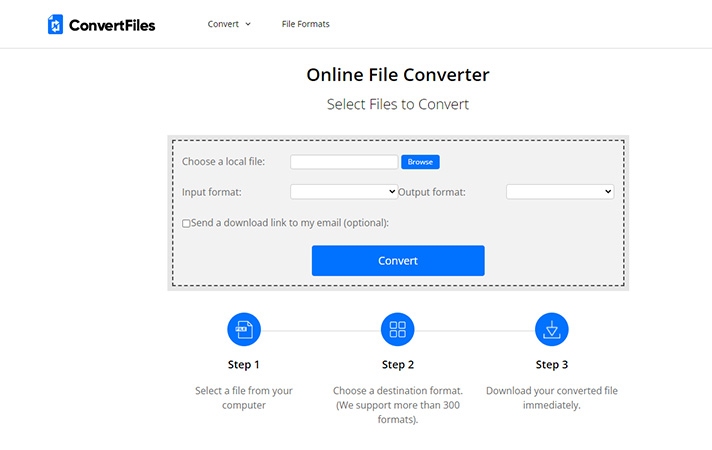
Task: Click the "Step 1" heading
Action: [x=244, y=365]
